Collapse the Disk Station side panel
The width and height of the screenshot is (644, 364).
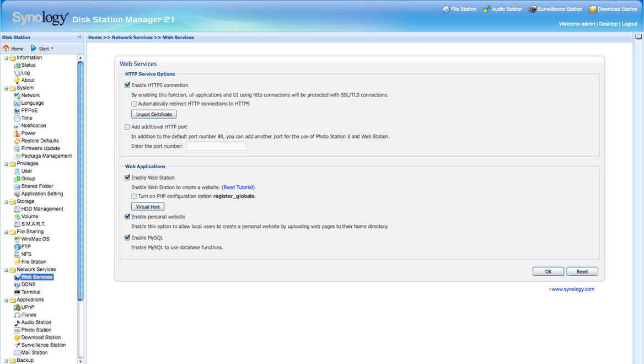point(80,37)
